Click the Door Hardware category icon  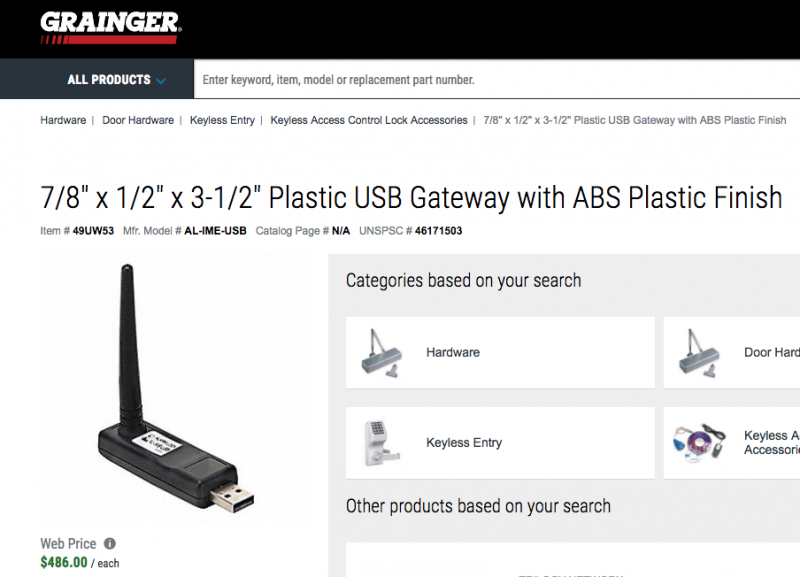point(699,353)
